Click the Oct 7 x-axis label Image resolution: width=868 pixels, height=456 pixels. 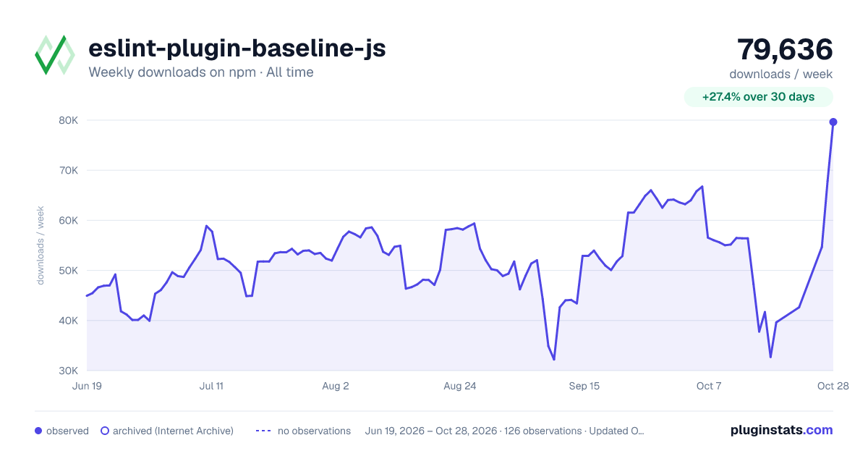pos(709,386)
